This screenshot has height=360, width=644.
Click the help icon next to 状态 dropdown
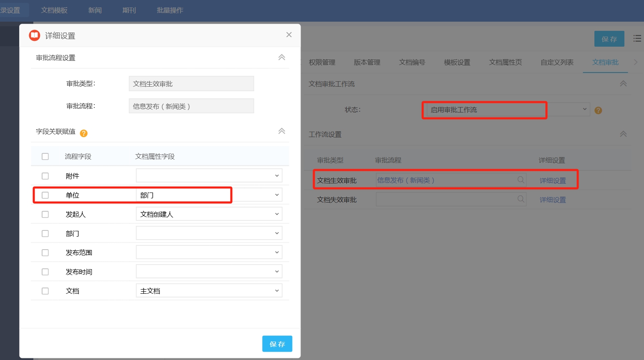click(x=598, y=110)
